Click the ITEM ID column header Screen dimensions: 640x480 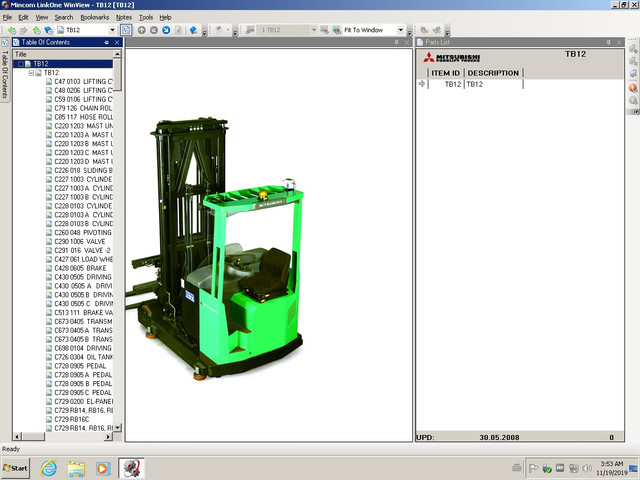click(445, 73)
